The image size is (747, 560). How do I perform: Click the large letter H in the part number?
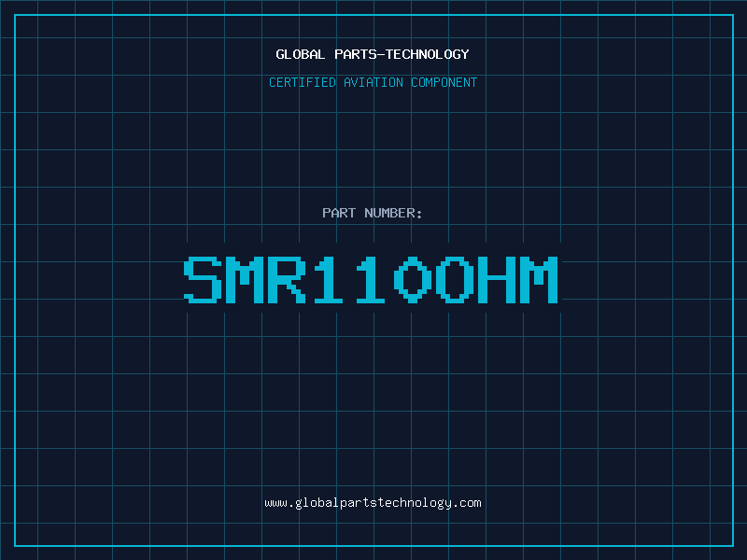click(x=497, y=280)
